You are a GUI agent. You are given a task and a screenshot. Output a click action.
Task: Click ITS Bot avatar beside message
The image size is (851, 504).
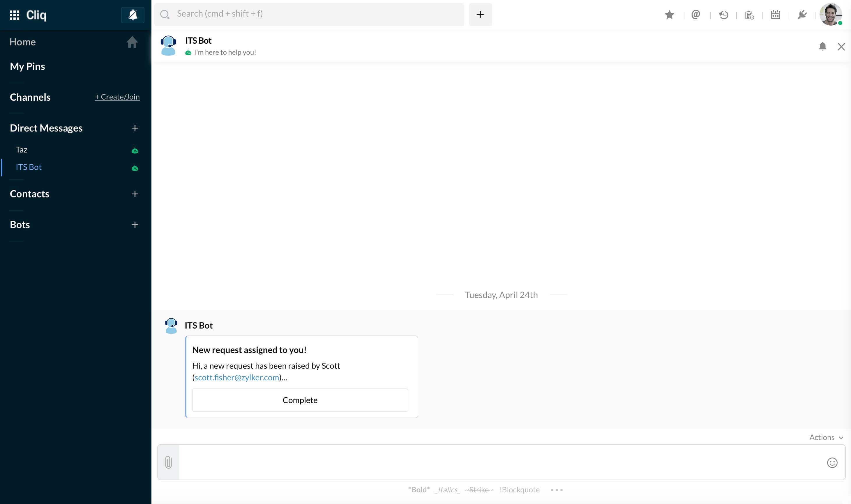click(x=171, y=326)
